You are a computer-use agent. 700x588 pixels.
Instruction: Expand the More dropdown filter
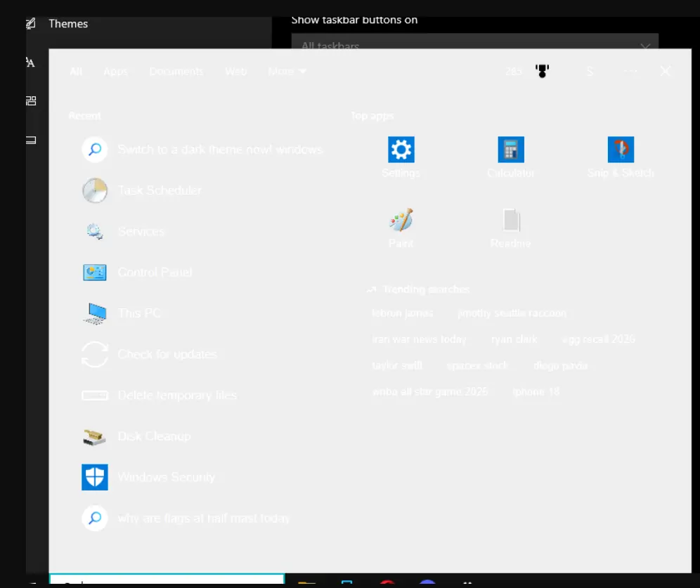click(x=287, y=72)
